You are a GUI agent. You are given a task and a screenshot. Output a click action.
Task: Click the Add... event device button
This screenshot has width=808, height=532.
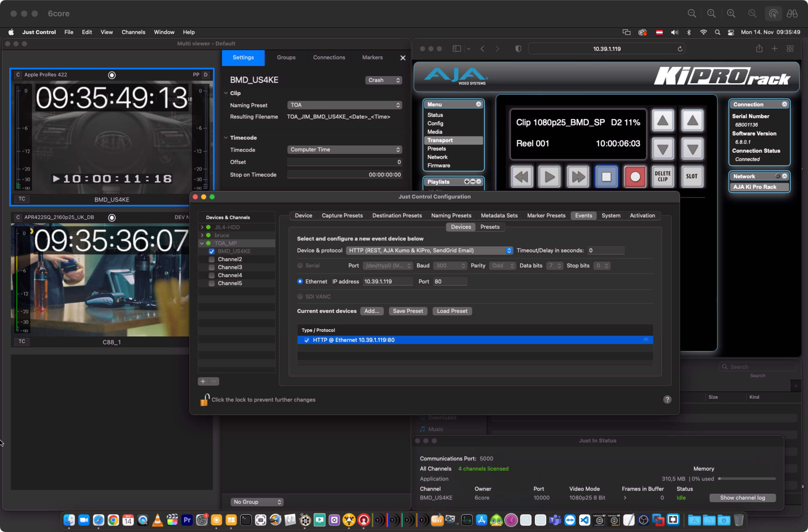point(371,311)
